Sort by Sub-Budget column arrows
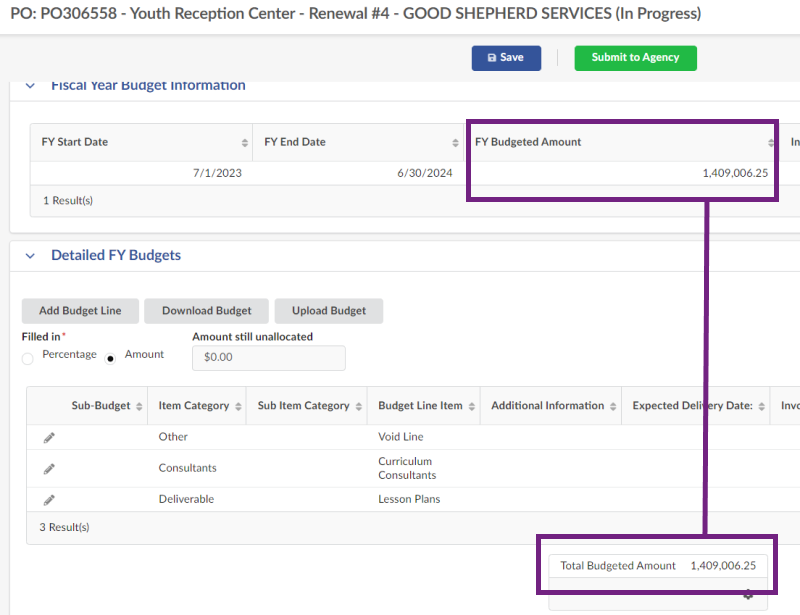The image size is (800, 615). (x=138, y=407)
